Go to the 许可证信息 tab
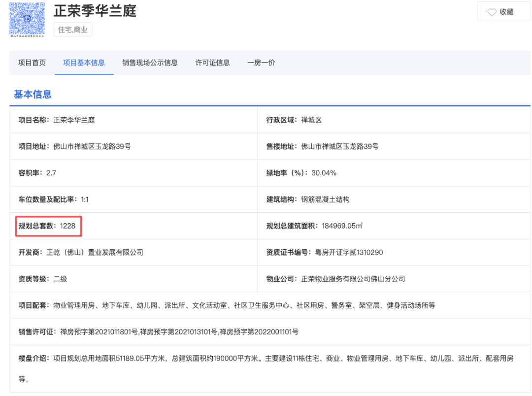 point(212,63)
